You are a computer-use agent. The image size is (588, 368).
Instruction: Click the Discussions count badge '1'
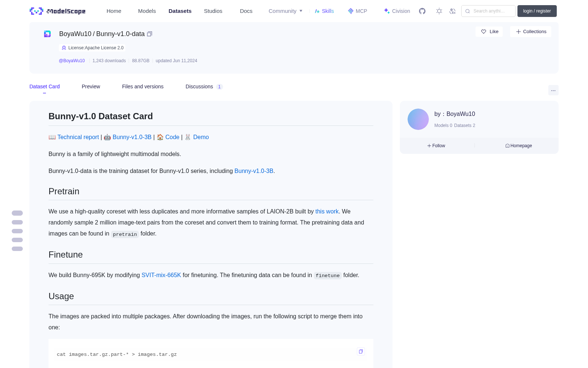pos(219,87)
